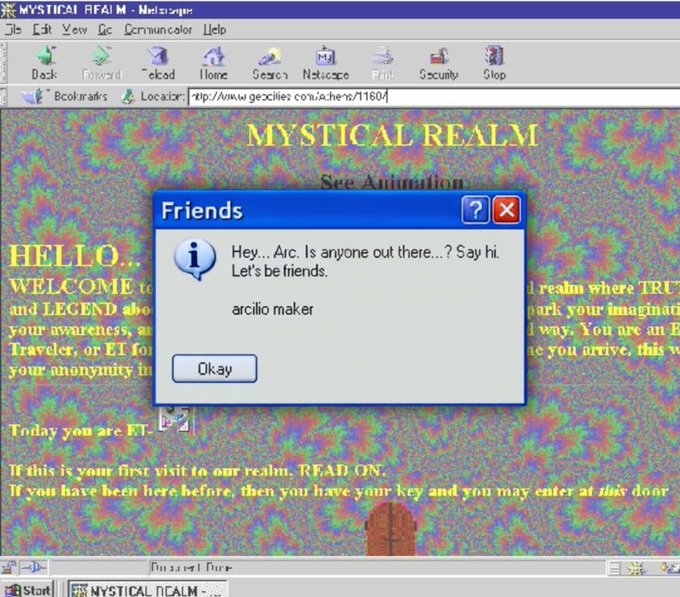Viewport: 680px width, 597px height.
Task: Click the small image after Today you are ET-
Action: [174, 419]
